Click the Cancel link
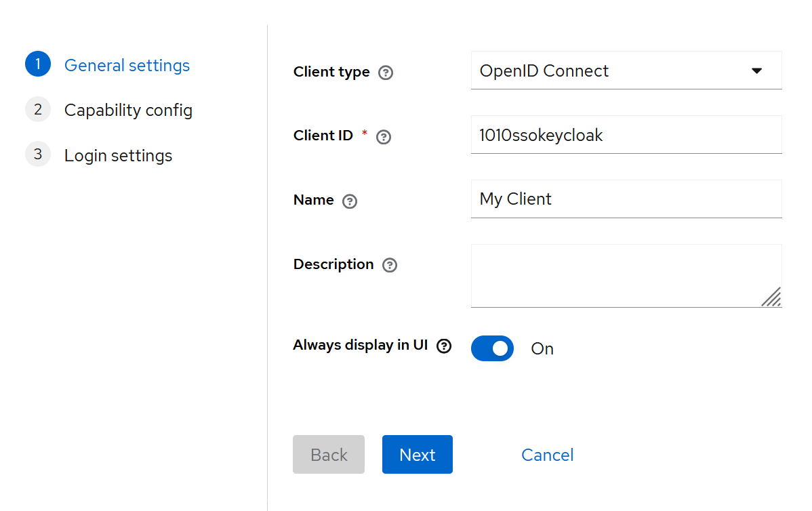812x511 pixels. pyautogui.click(x=547, y=455)
